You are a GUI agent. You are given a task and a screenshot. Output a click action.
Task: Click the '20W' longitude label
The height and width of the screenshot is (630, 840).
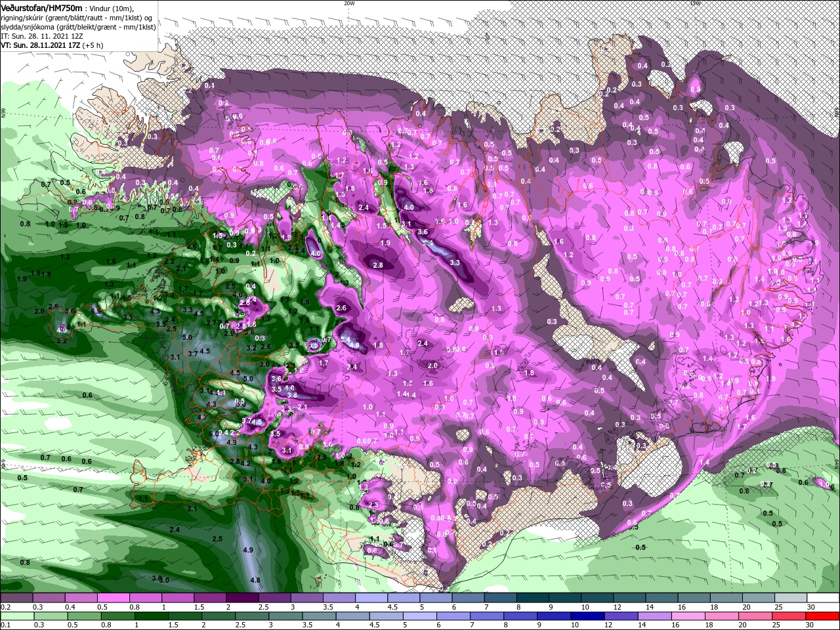point(348,3)
